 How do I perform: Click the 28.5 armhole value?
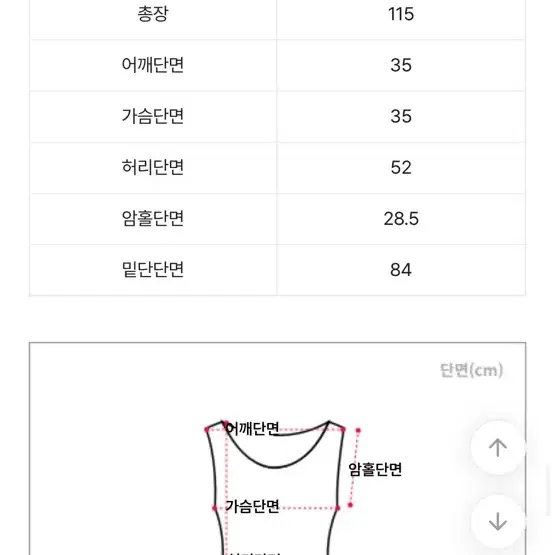pyautogui.click(x=401, y=219)
